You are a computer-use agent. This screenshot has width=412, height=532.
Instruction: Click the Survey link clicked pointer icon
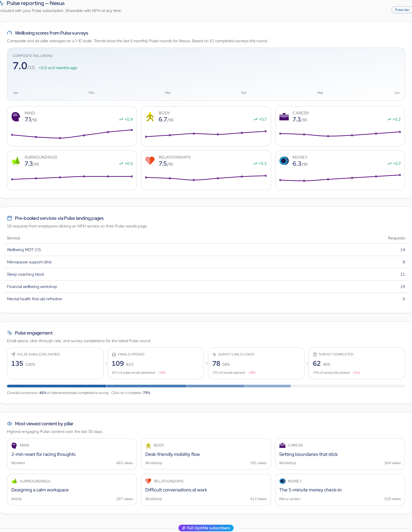214,354
